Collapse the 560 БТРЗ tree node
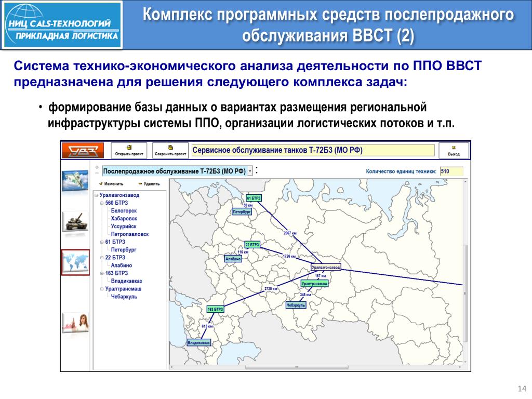This screenshot has width=532, height=399. click(x=102, y=203)
